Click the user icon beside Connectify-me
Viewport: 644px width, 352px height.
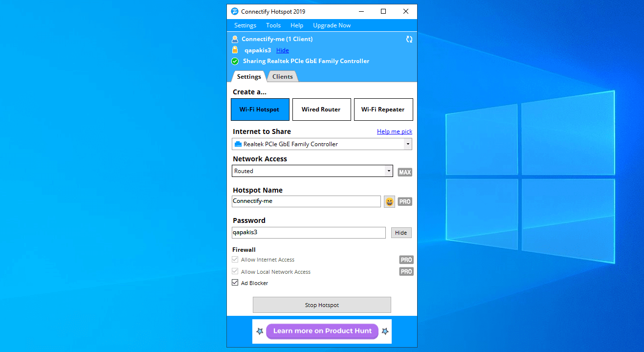235,39
